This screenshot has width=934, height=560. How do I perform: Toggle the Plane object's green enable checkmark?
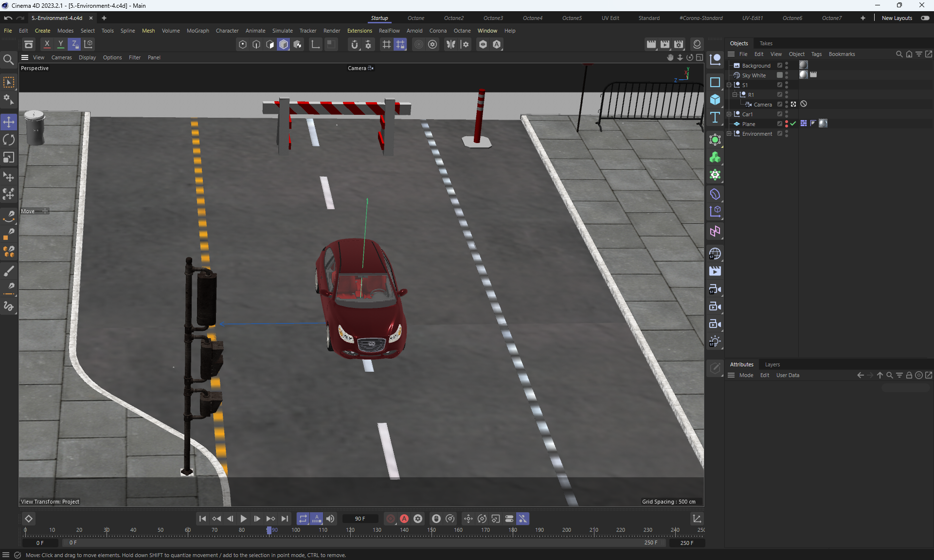[x=793, y=124]
